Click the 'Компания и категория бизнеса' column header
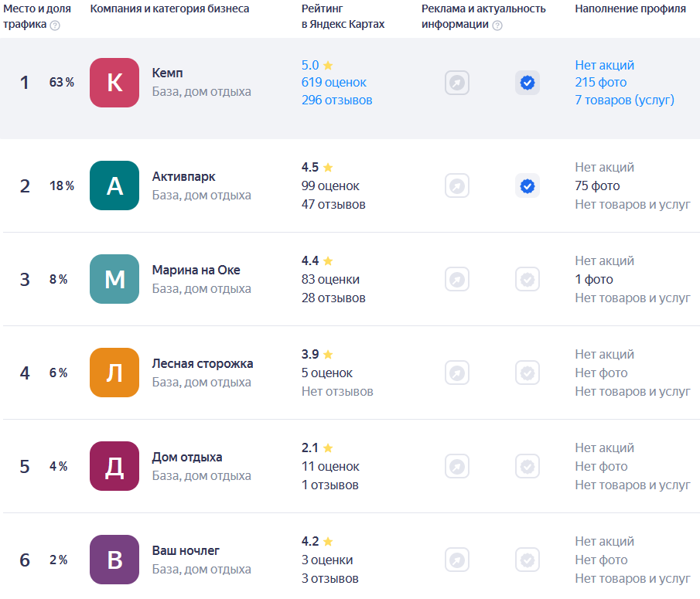 (x=169, y=9)
